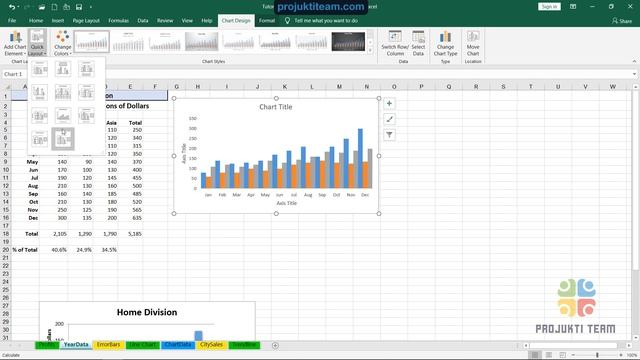Open Add Chart Element dropdown
This screenshot has height=360, width=640.
pos(15,43)
